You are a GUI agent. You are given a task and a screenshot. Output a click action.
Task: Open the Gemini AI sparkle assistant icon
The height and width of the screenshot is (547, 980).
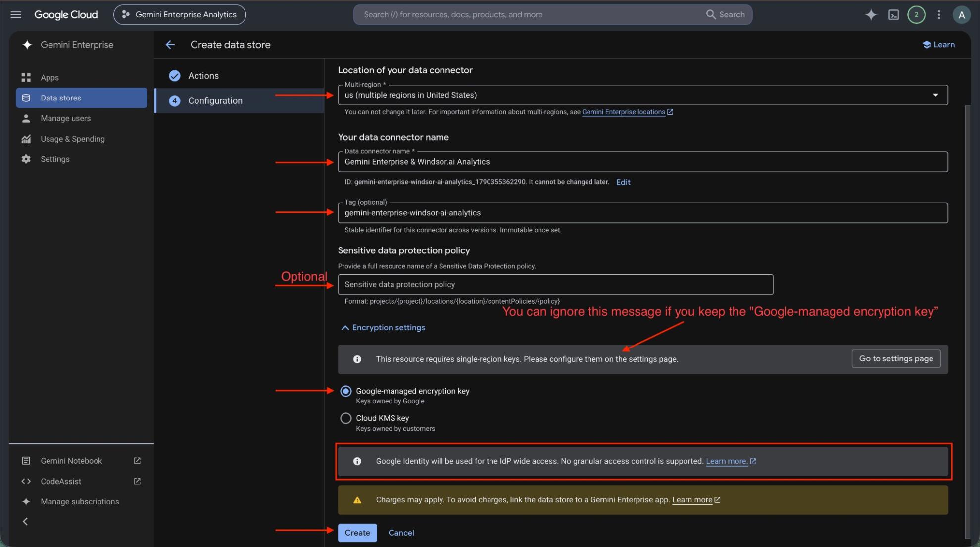click(871, 14)
